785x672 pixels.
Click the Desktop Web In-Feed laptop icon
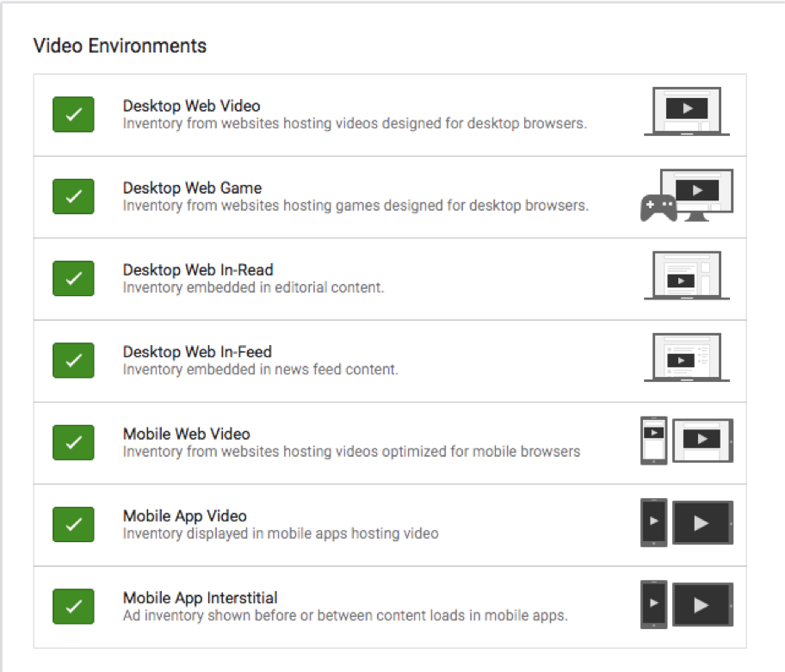coord(687,357)
